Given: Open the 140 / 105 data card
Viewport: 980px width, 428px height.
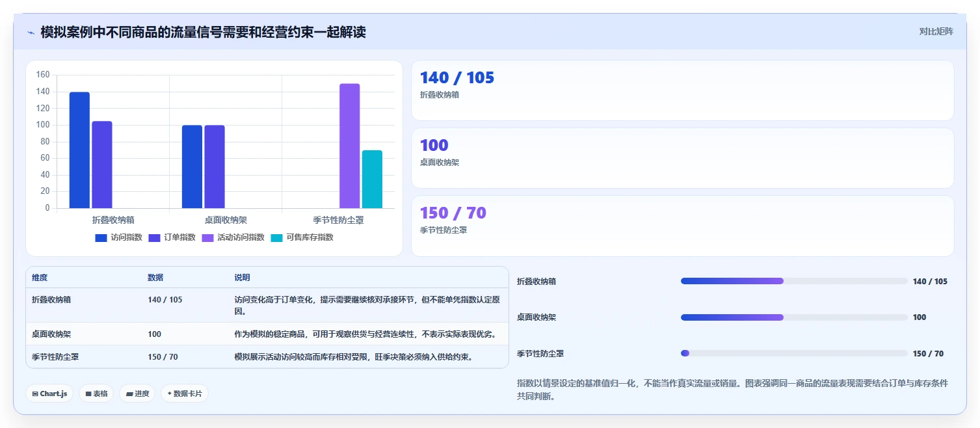Looking at the screenshot, I should (682, 90).
